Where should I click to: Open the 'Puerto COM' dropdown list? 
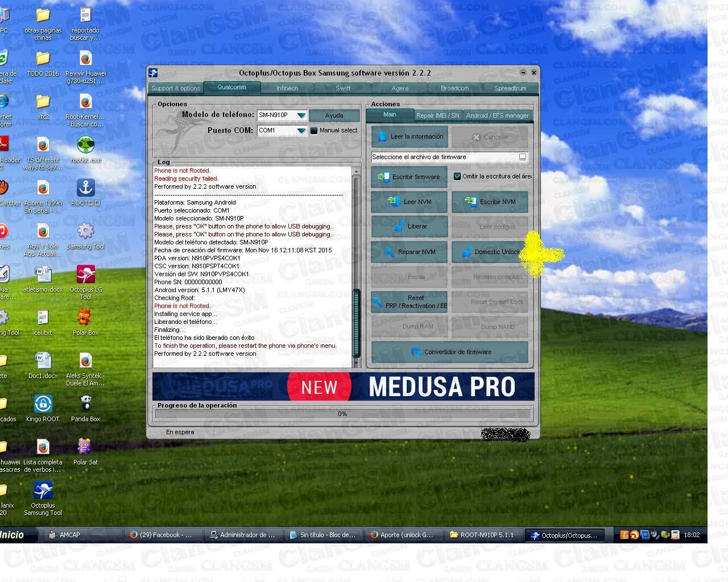click(x=301, y=131)
